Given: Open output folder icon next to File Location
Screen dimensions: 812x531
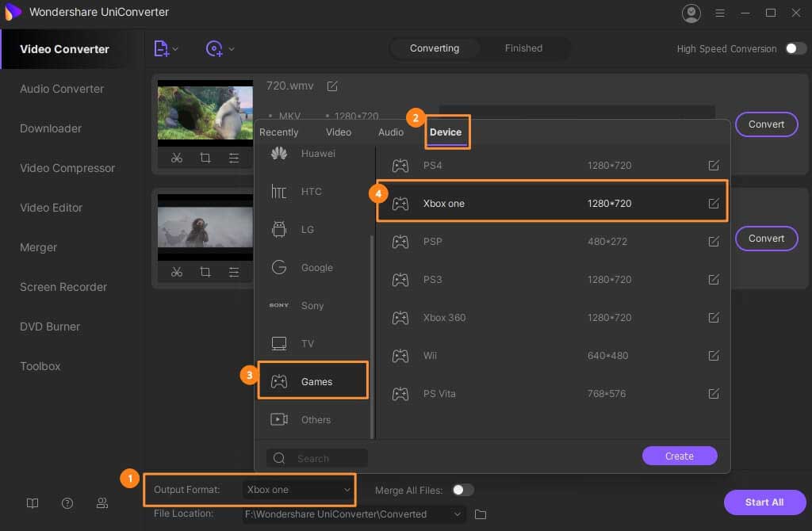Looking at the screenshot, I should click(481, 514).
